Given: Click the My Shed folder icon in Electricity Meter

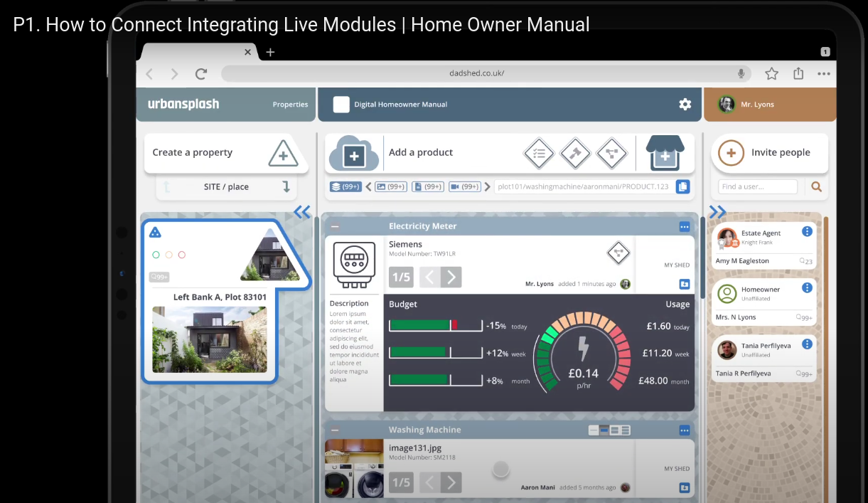Looking at the screenshot, I should coord(684,284).
